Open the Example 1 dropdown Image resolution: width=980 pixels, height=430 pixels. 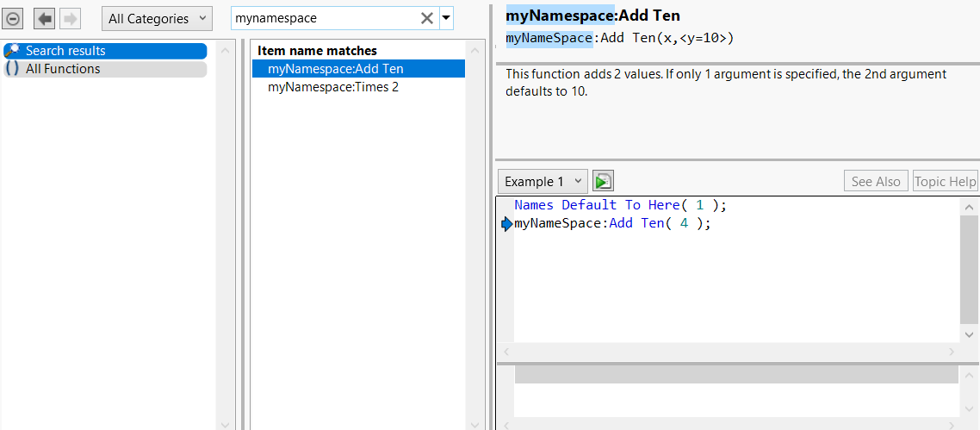pos(543,181)
